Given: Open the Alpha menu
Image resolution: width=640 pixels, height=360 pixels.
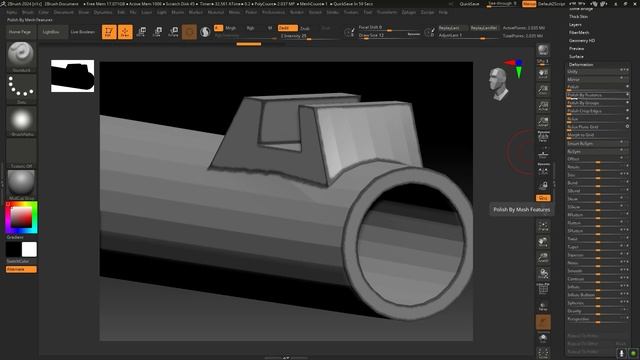Looking at the screenshot, I should click(x=11, y=12).
